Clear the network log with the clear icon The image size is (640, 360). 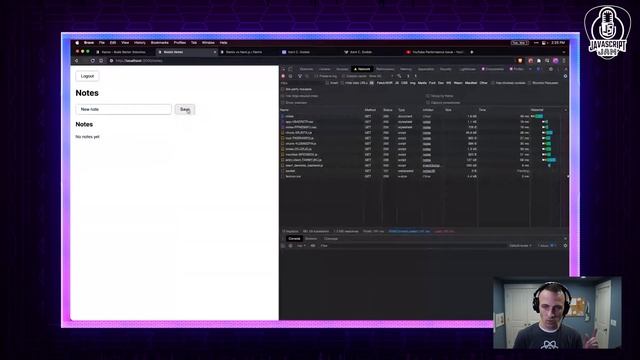(x=291, y=76)
